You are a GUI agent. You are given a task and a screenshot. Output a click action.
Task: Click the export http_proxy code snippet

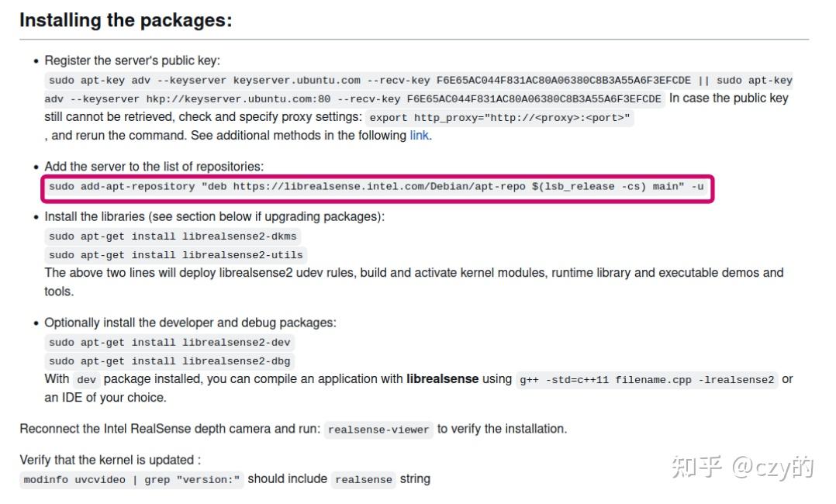coord(499,118)
